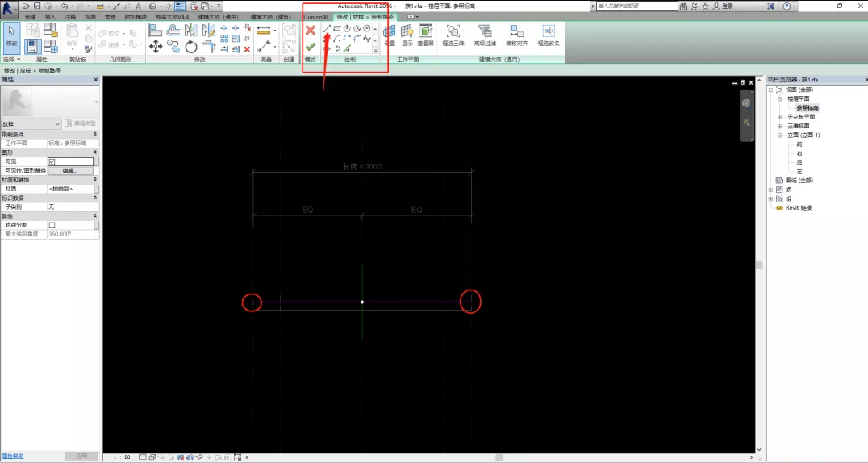This screenshot has height=463, width=868.
Task: Click the red X Cancel Edit Mode
Action: coord(310,30)
